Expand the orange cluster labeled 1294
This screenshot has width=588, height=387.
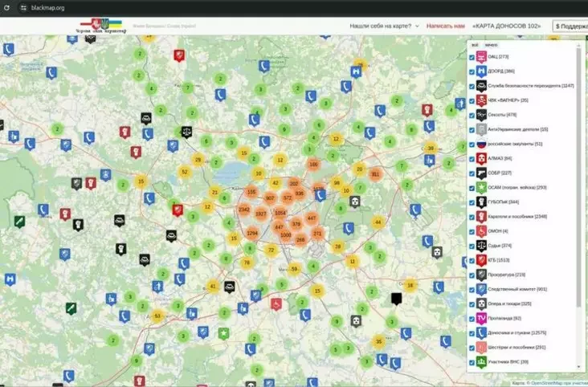click(x=252, y=233)
